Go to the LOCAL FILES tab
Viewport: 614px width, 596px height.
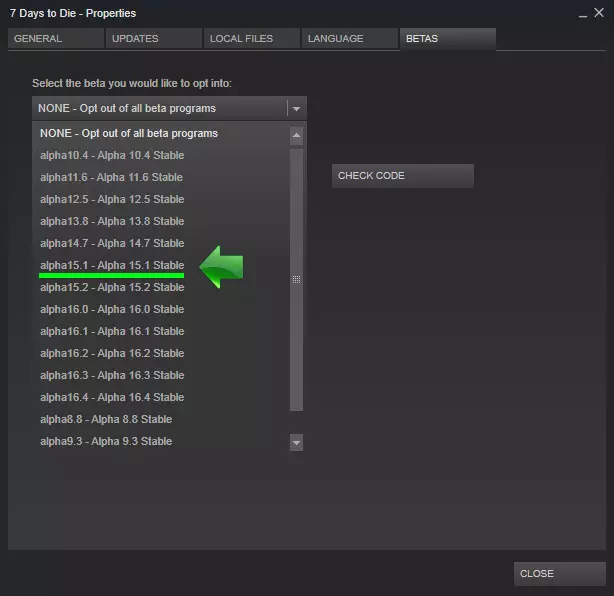pyautogui.click(x=252, y=38)
